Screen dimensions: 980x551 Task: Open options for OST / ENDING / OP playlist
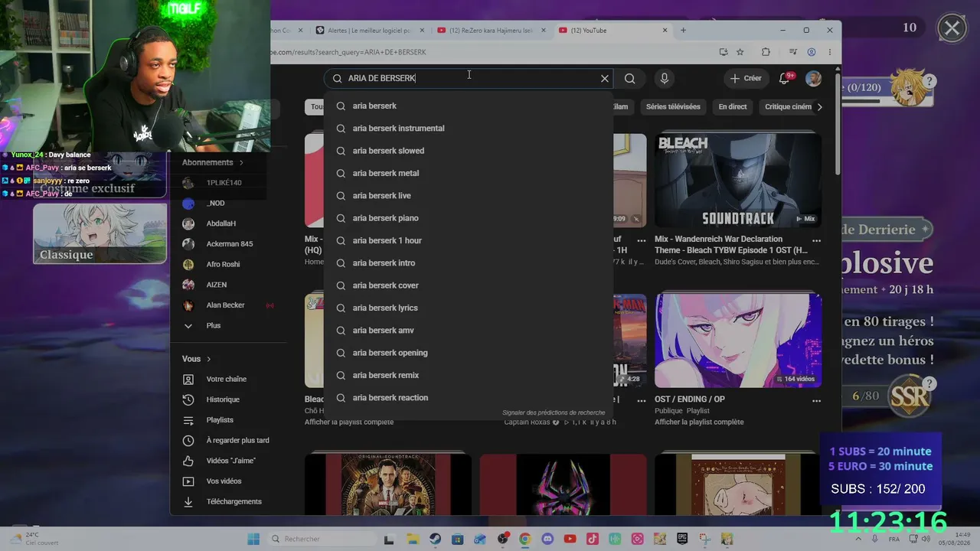pos(816,400)
